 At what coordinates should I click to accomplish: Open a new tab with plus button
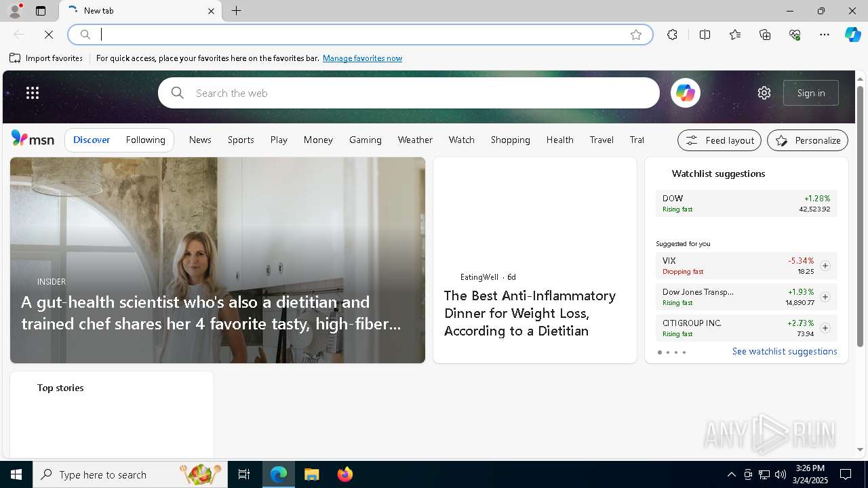237,11
